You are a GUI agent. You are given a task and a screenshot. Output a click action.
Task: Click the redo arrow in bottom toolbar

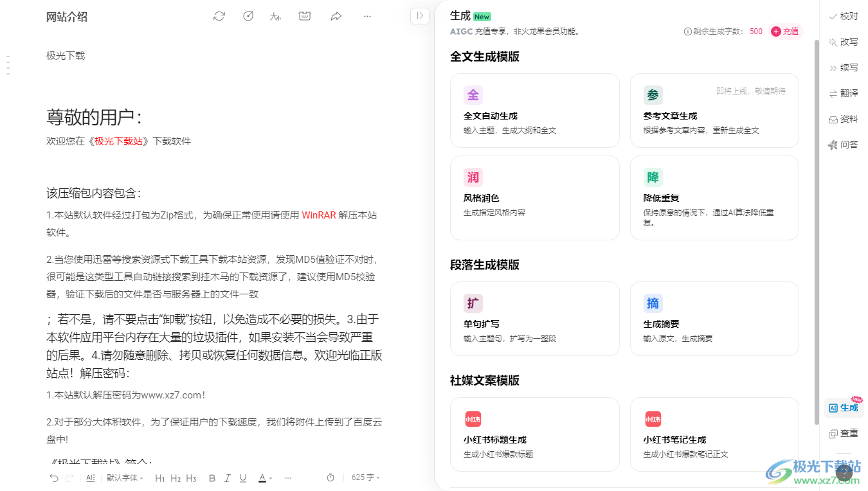coord(70,478)
